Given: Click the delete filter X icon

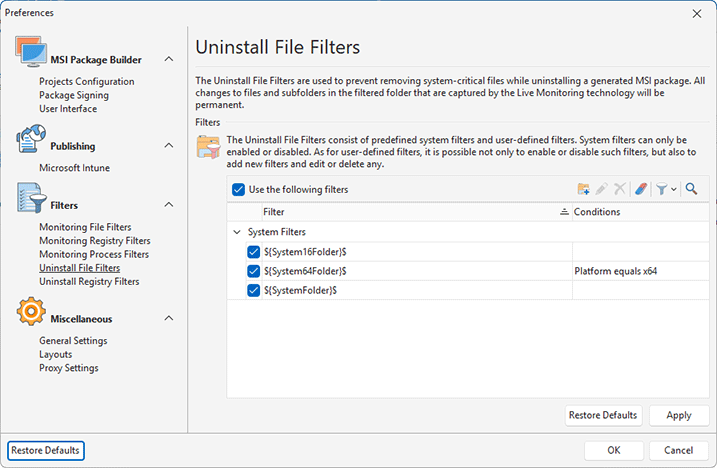Looking at the screenshot, I should coord(620,189).
